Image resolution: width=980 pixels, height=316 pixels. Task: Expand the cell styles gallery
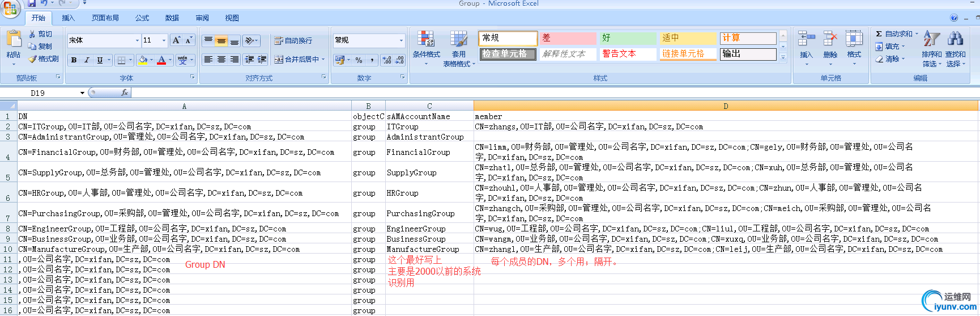(783, 57)
